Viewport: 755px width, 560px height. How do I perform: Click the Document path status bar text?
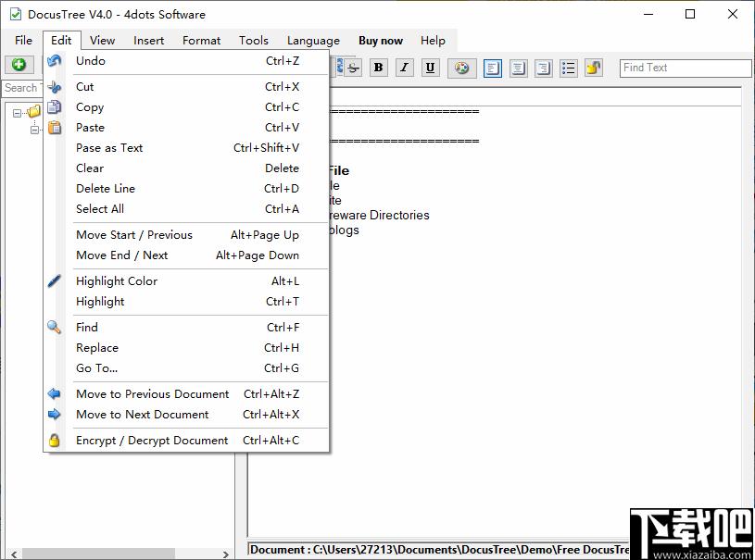pos(439,550)
